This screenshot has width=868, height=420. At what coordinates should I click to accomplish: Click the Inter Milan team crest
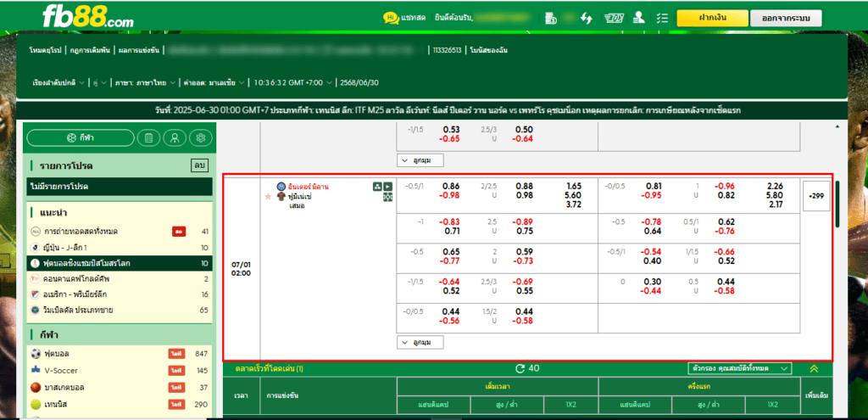click(281, 187)
